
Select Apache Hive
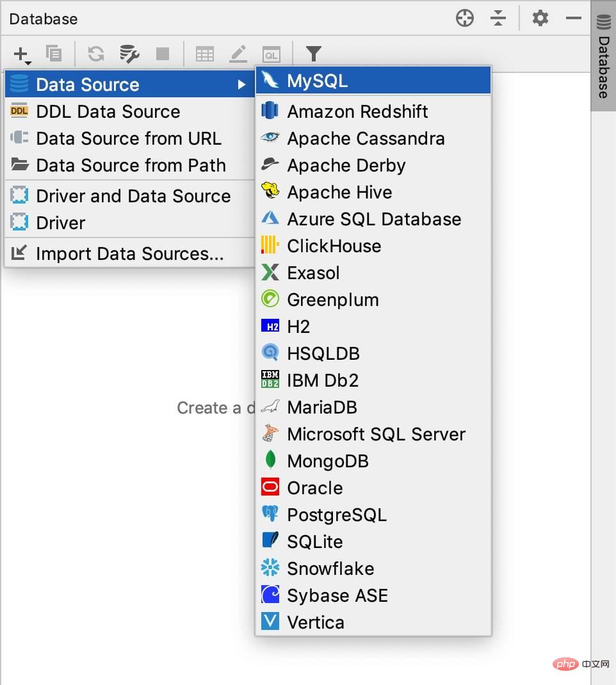click(x=373, y=192)
